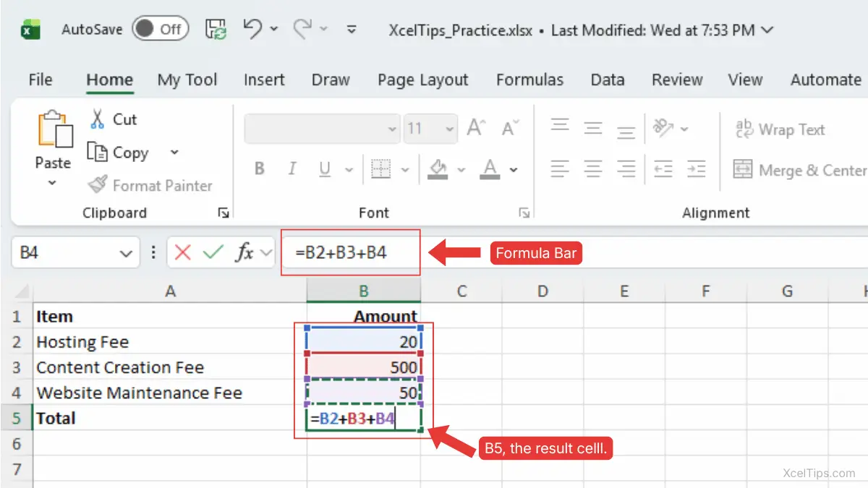Toggle Italic formatting
Image resolution: width=868 pixels, height=488 pixels.
pyautogui.click(x=292, y=170)
